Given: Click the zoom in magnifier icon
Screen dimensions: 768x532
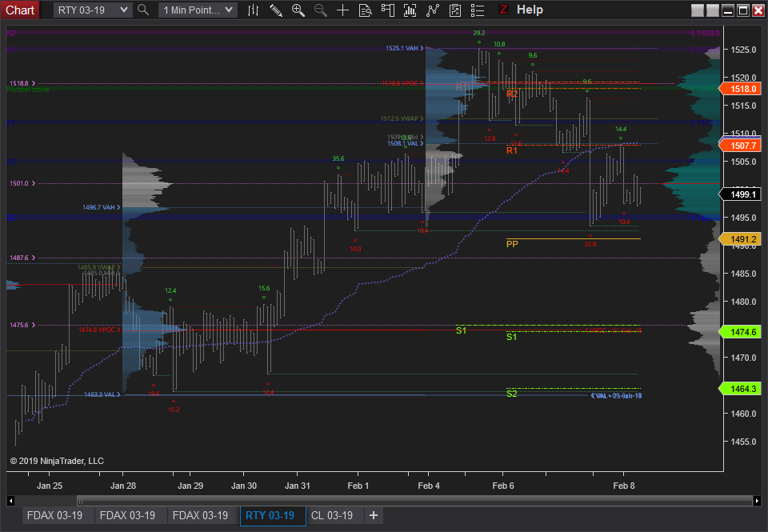Looking at the screenshot, I should tap(298, 10).
